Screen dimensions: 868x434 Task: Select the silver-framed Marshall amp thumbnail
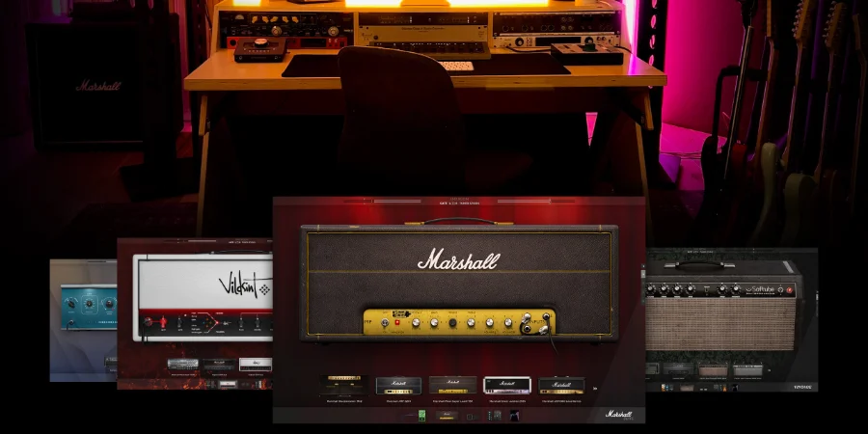(x=507, y=385)
